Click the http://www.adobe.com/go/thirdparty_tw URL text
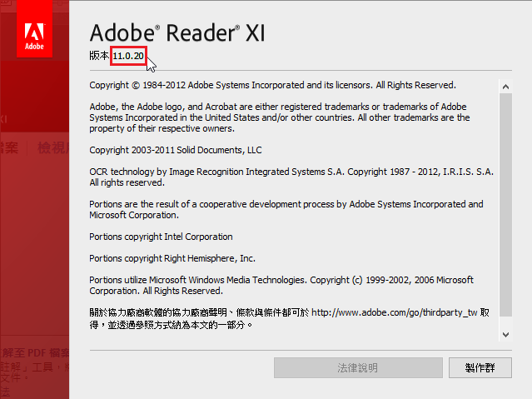This screenshot has height=399, width=532. [395, 312]
